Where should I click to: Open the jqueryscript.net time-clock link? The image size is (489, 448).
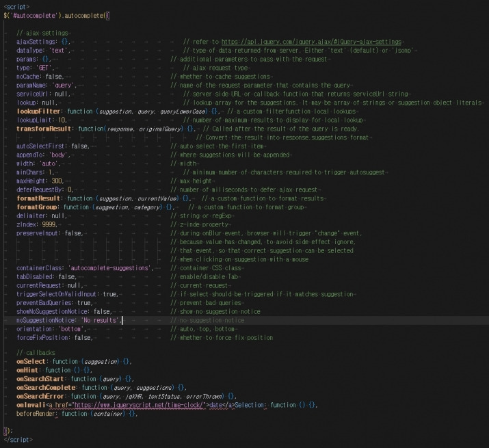click(139, 405)
